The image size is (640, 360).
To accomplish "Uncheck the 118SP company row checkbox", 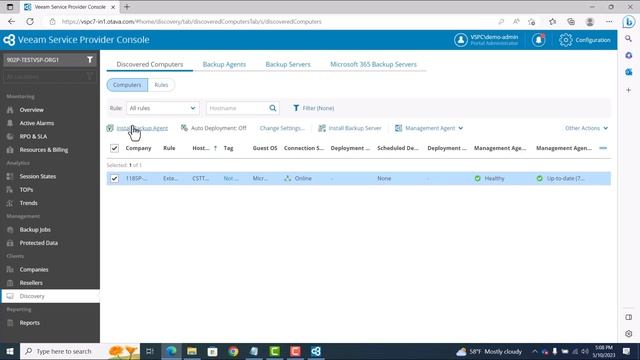I will tap(114, 178).
